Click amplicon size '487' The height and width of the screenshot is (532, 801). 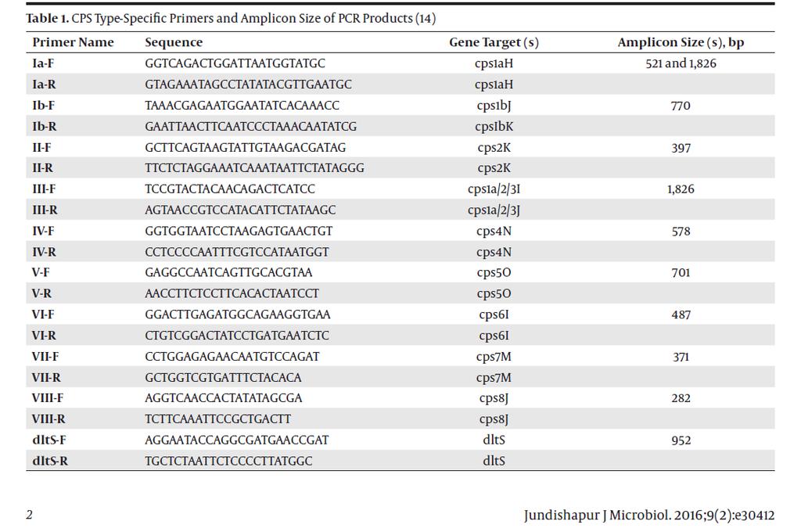coord(681,315)
